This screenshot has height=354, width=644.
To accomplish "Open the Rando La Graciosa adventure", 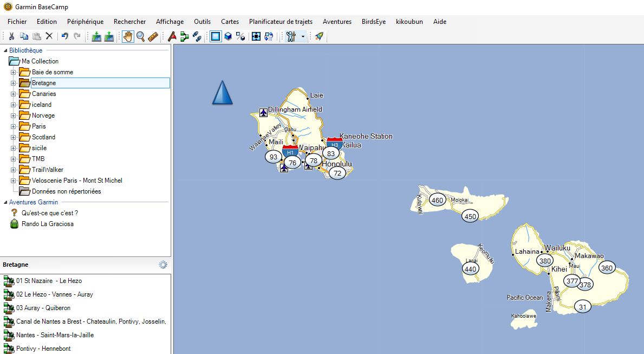I will click(47, 224).
